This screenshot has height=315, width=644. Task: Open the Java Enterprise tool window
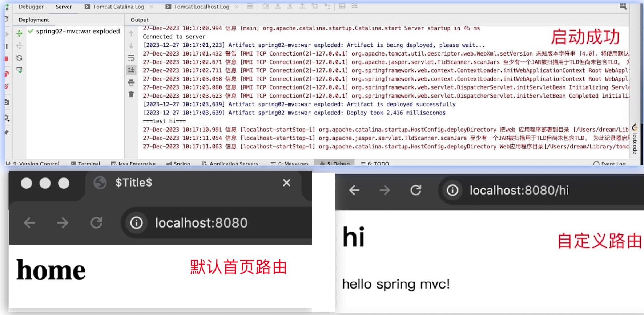(x=133, y=164)
